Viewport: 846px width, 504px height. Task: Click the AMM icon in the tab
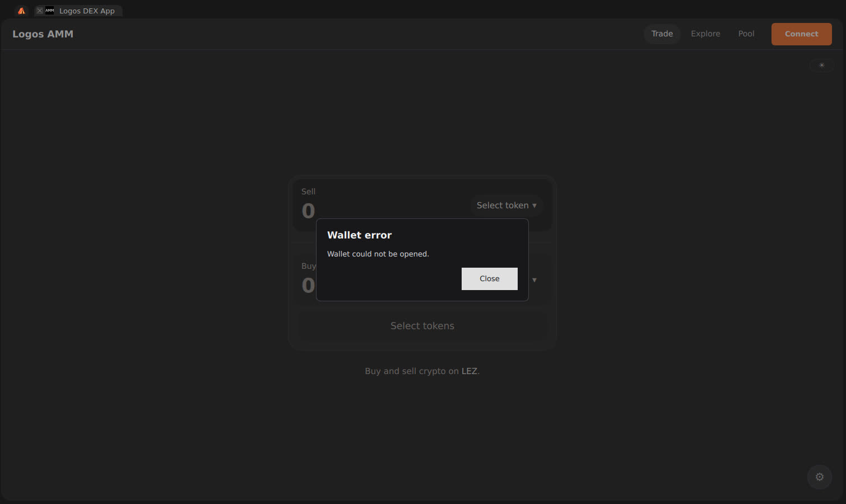click(x=50, y=11)
